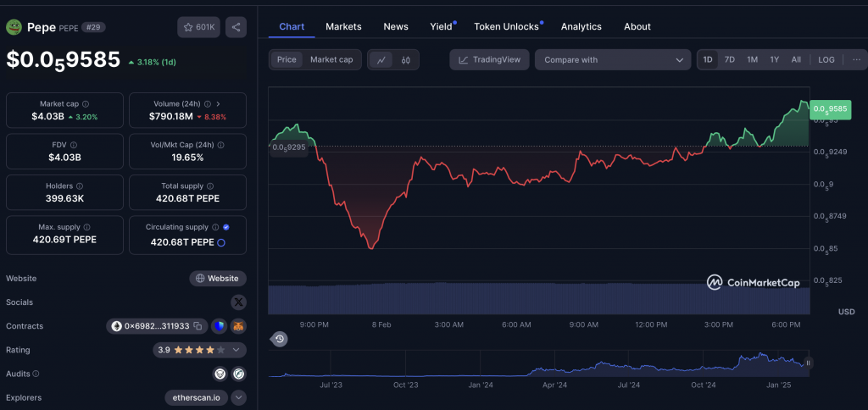Select the 1M time range
This screenshot has height=410, width=868.
(753, 60)
